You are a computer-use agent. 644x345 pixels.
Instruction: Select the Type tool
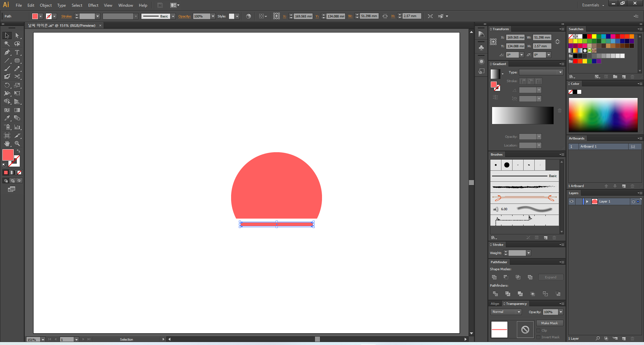17,52
